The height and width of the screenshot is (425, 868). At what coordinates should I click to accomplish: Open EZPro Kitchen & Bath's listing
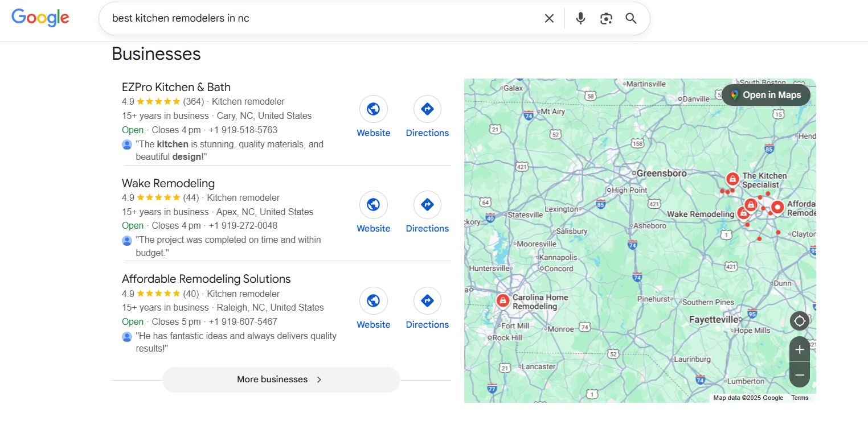tap(176, 87)
